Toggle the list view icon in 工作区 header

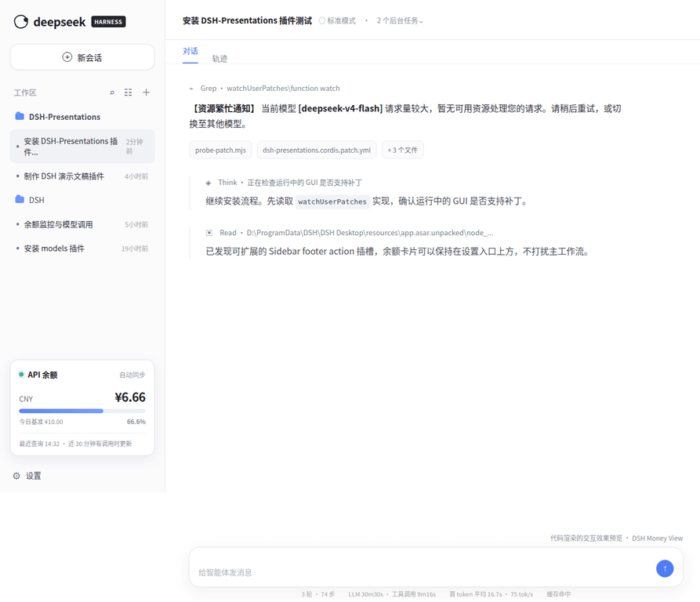click(x=128, y=92)
